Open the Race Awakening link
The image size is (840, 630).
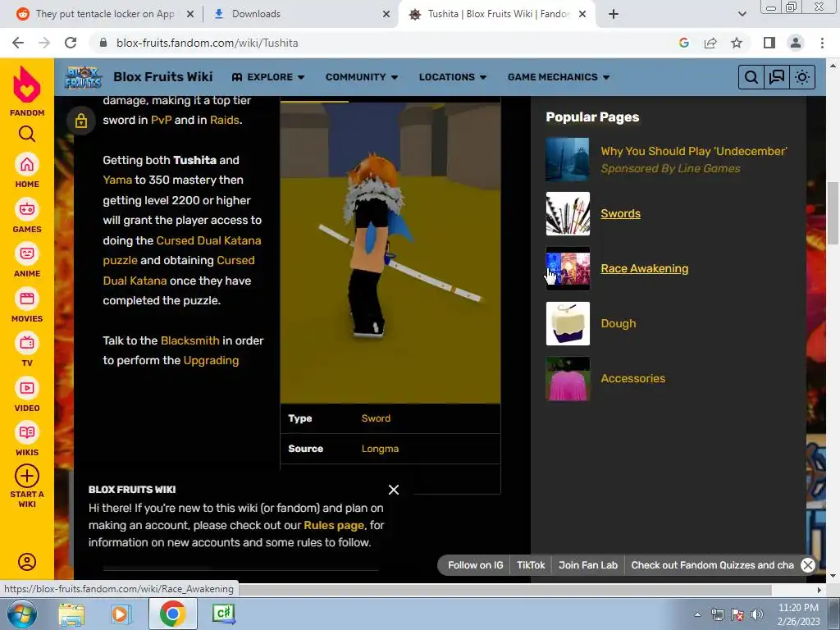pos(645,269)
